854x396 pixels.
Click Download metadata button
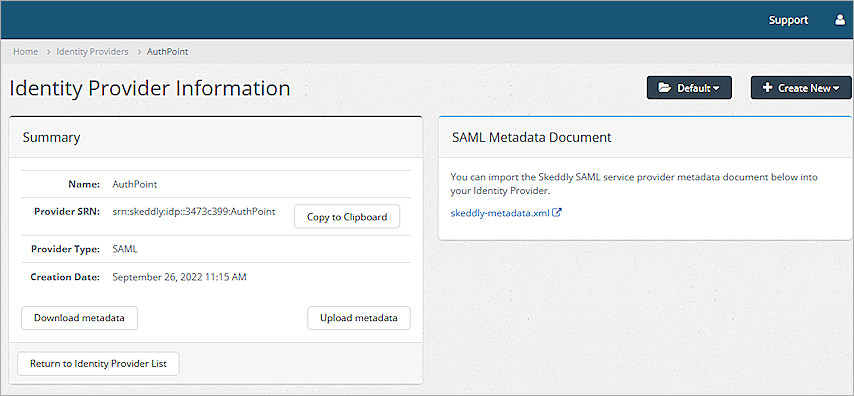(80, 318)
